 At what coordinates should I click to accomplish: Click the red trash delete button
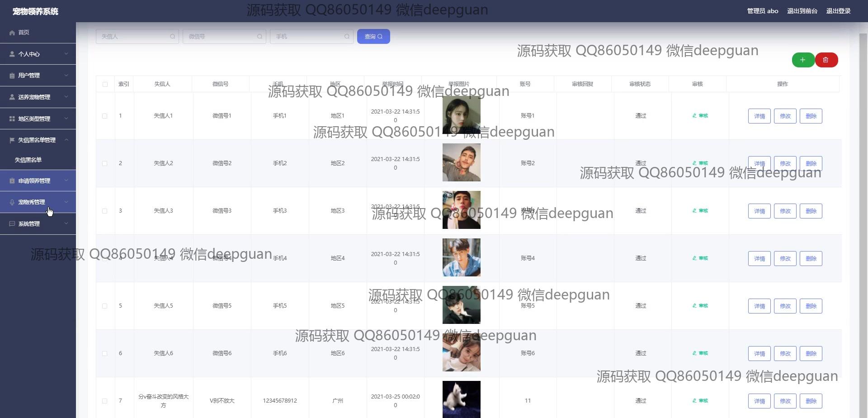826,60
